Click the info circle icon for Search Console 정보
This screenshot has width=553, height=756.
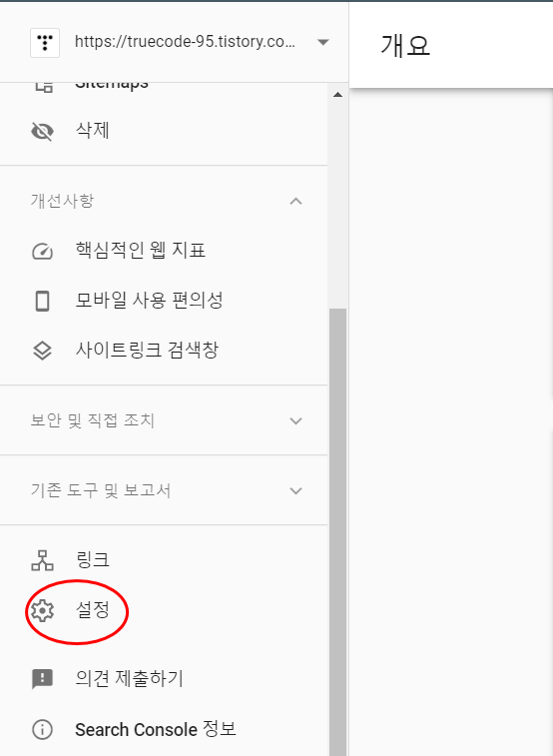coord(42,729)
